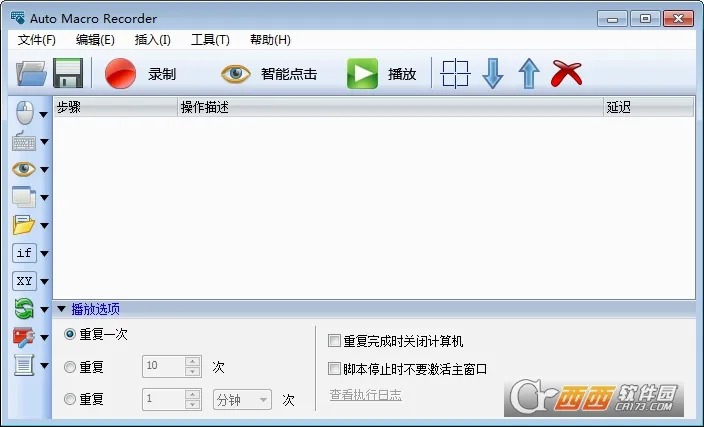
Task: Insert an if condition from sidebar
Action: point(24,253)
